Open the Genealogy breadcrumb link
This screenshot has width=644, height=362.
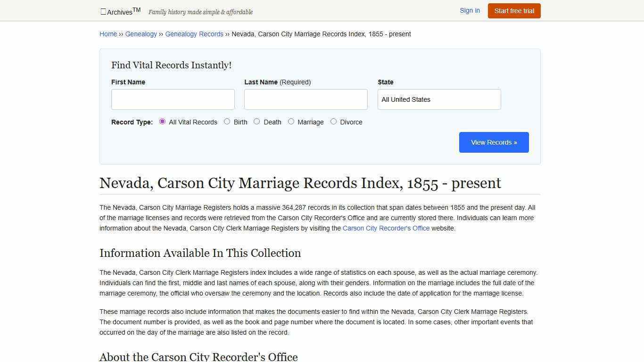[x=141, y=33]
